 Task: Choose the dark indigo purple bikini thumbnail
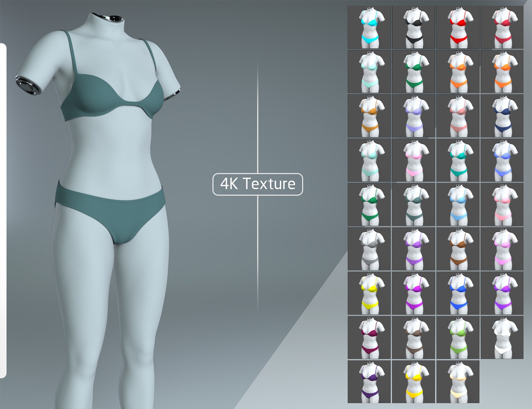369,382
